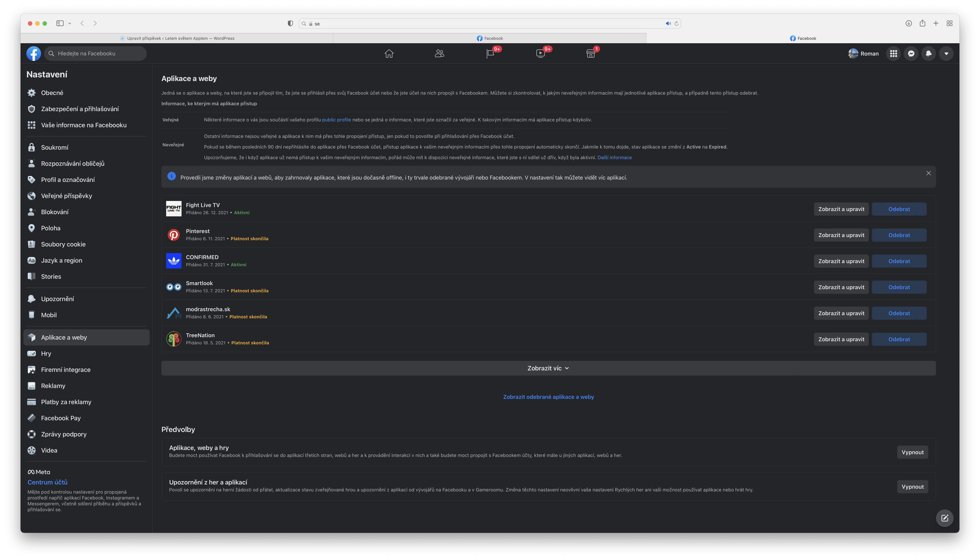Open the Watch video icon with 9+ badge
The height and width of the screenshot is (560, 980).
tap(540, 54)
